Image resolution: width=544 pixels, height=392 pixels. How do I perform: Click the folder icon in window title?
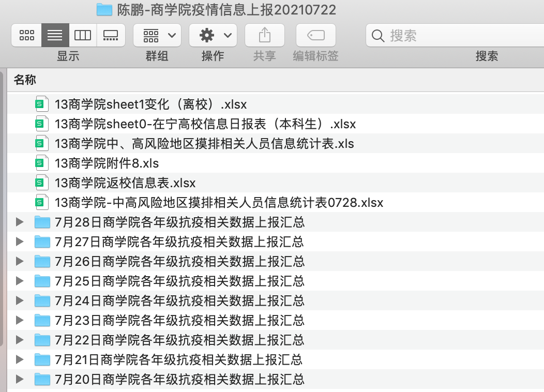(x=104, y=9)
